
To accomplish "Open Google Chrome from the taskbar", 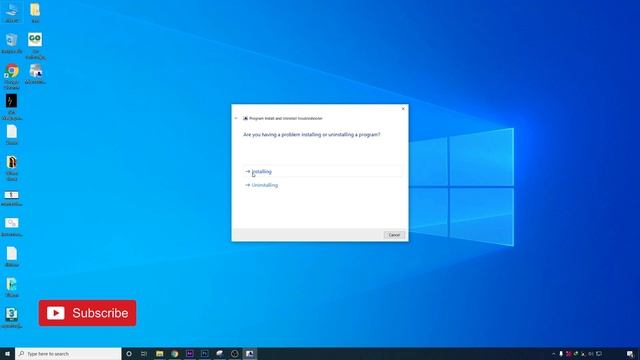I will 175,353.
